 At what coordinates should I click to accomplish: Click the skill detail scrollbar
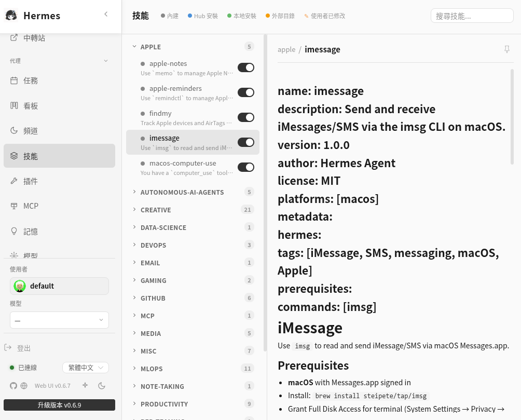click(x=512, y=116)
